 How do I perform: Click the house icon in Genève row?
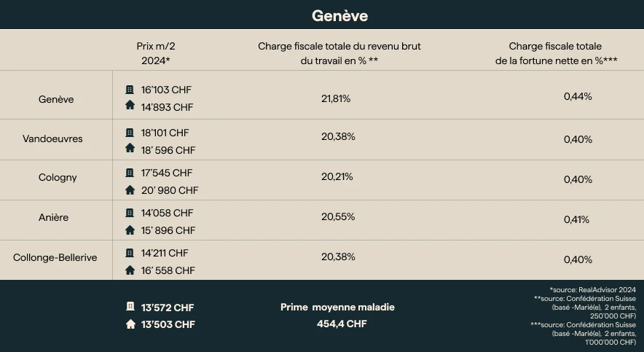coord(130,106)
